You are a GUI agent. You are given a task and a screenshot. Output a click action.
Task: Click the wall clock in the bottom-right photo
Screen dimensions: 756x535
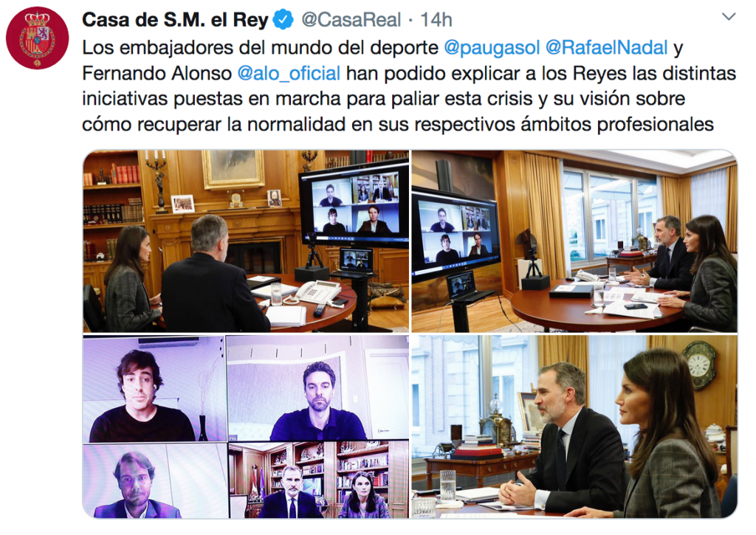point(699,365)
